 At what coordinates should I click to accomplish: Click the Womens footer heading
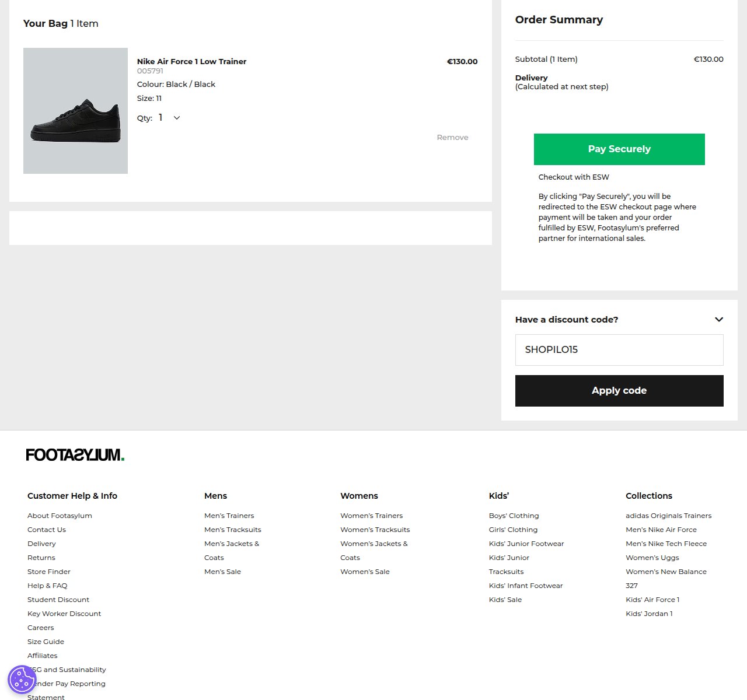pyautogui.click(x=359, y=496)
